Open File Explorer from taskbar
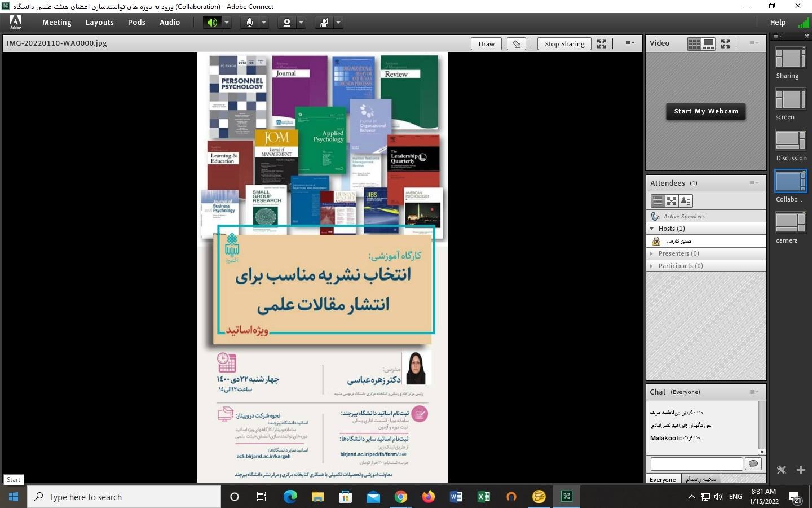 [317, 497]
